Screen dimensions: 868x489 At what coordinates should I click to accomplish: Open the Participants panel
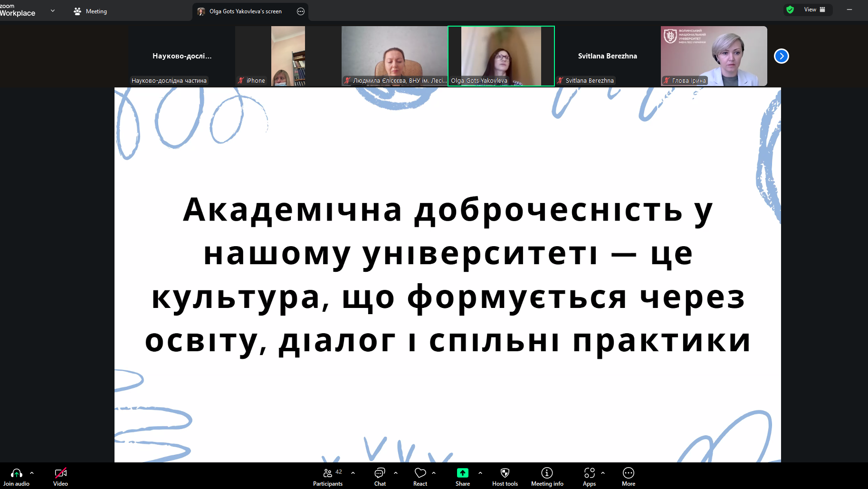click(x=327, y=477)
